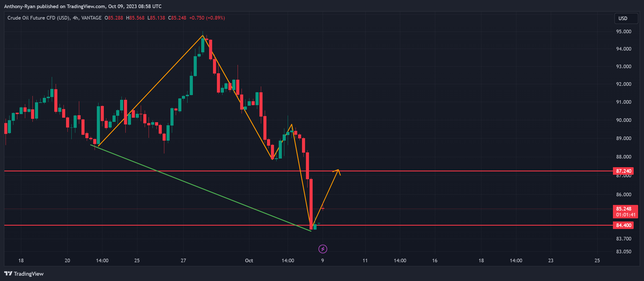Click the TradingView logo at bottom left
This screenshot has width=644, height=281.
(x=24, y=274)
